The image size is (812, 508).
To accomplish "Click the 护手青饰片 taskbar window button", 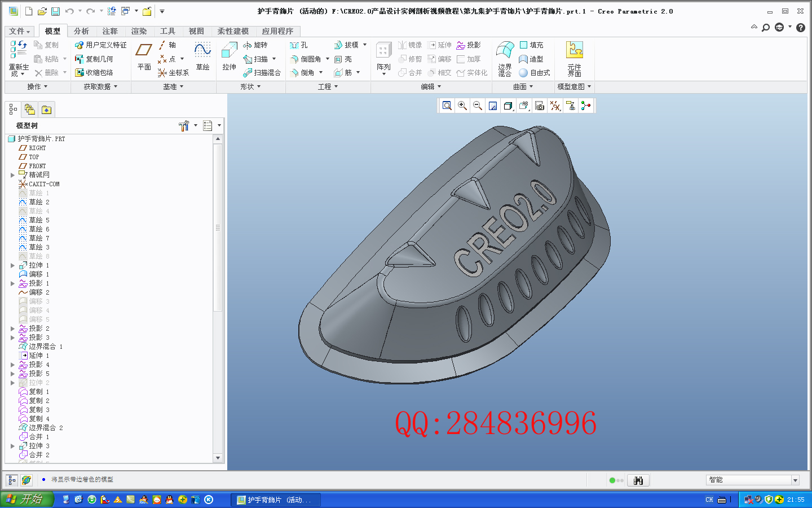I will tap(276, 500).
